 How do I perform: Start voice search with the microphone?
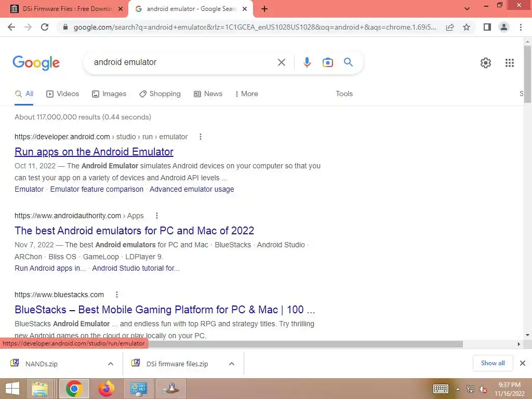point(307,62)
